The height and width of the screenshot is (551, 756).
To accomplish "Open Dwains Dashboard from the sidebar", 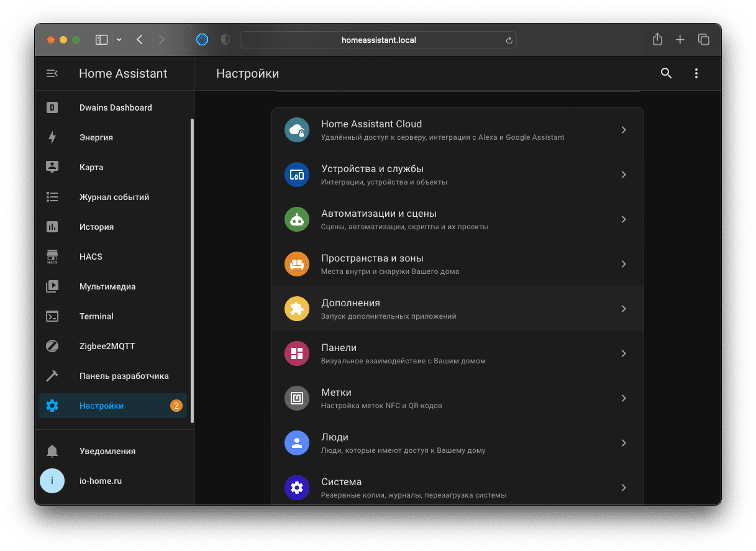I will [112, 107].
